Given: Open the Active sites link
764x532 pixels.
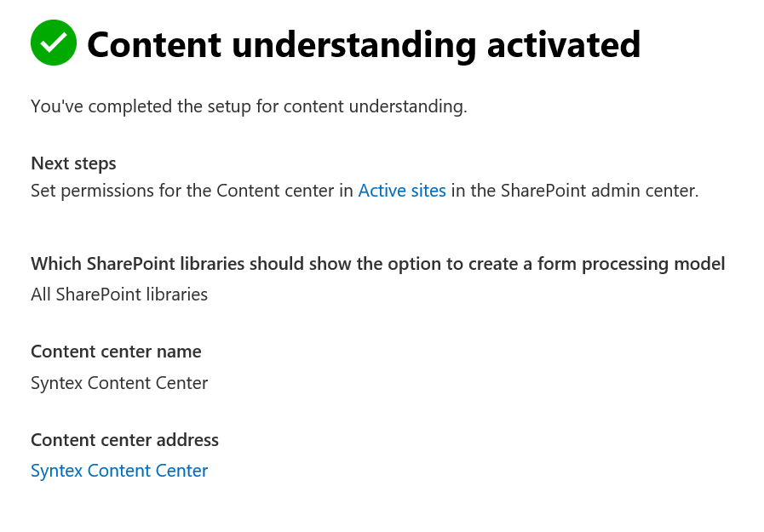Looking at the screenshot, I should [402, 191].
